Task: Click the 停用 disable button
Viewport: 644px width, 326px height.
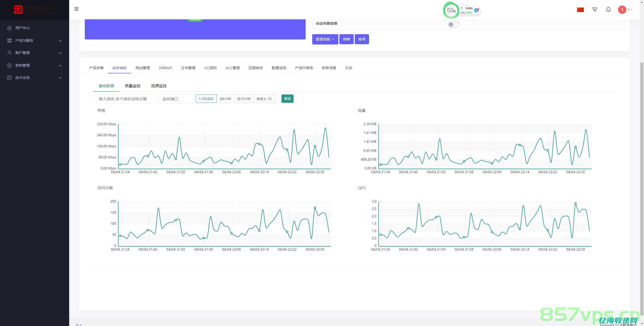Action: (362, 39)
